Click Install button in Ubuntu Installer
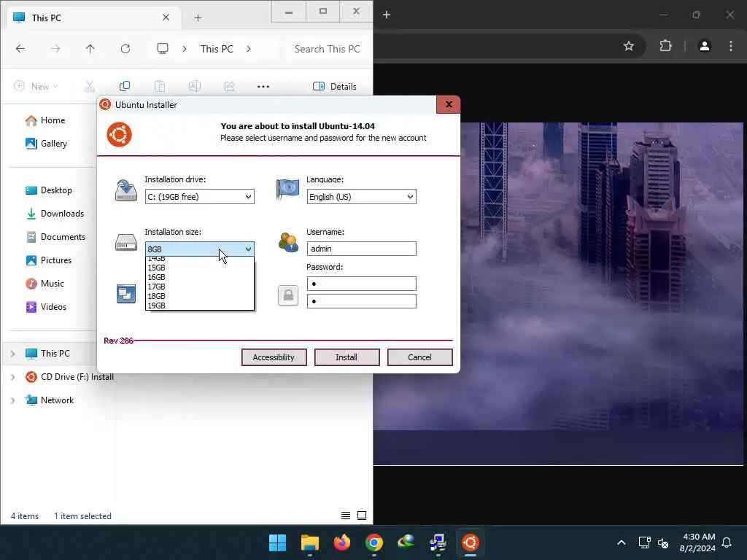This screenshot has height=560, width=747. click(x=347, y=357)
